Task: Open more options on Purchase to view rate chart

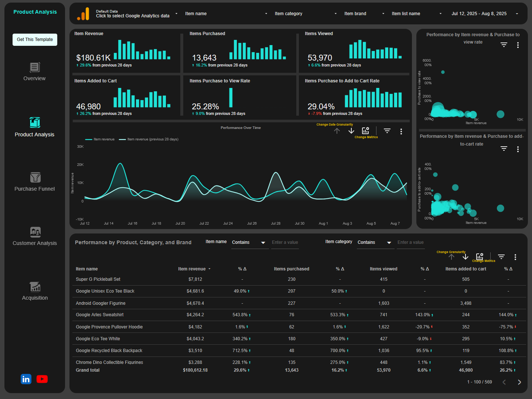Action: (x=518, y=45)
